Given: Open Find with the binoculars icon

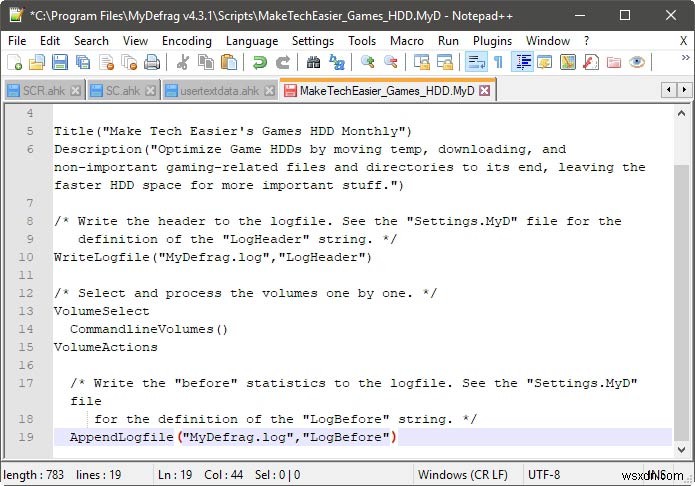Looking at the screenshot, I should click(313, 62).
